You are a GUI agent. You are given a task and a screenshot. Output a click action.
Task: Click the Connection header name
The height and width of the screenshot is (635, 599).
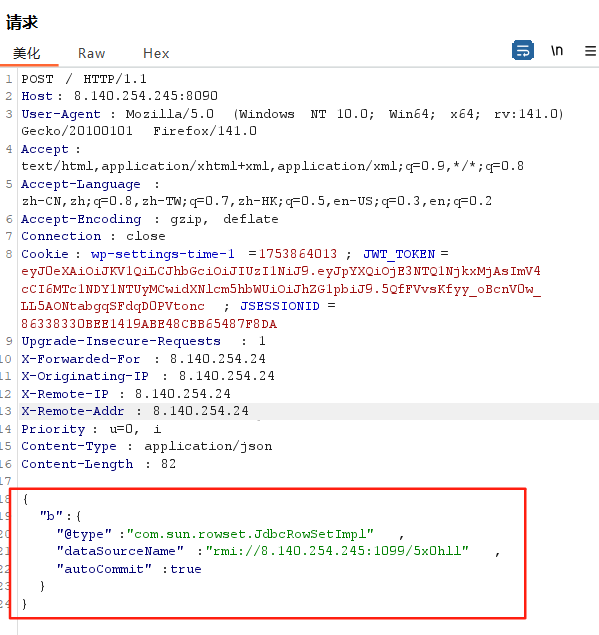(61, 236)
